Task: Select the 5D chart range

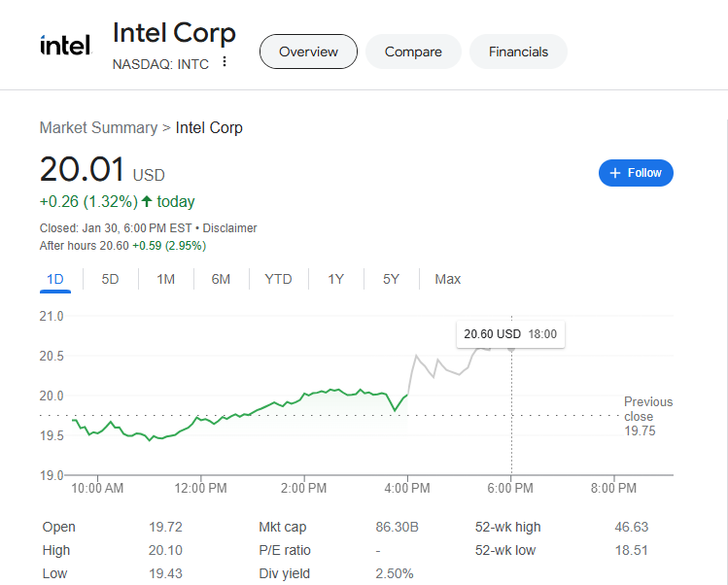Action: point(111,279)
